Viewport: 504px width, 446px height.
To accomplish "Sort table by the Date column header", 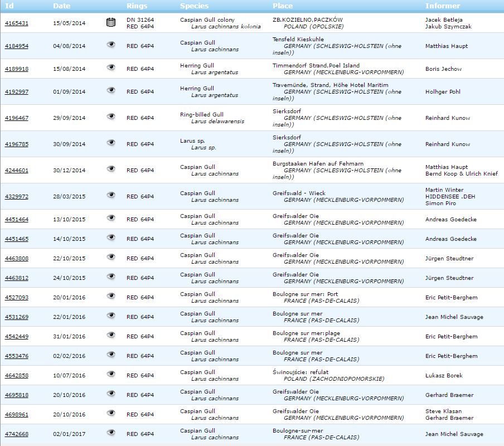I will [62, 6].
